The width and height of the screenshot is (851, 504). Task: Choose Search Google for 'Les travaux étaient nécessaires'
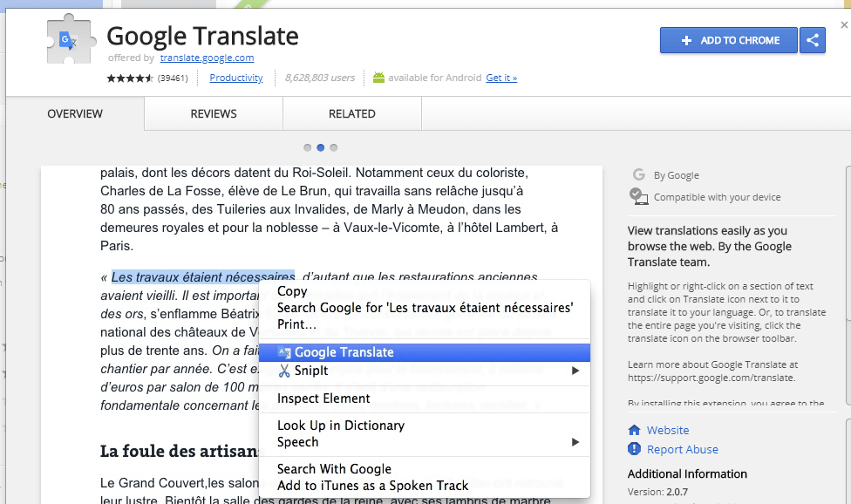pyautogui.click(x=425, y=308)
